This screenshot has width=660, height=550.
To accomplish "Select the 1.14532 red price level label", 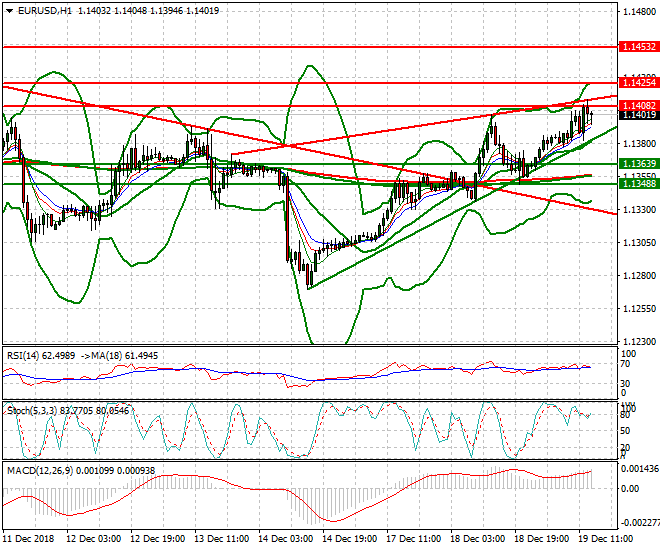I will click(639, 47).
